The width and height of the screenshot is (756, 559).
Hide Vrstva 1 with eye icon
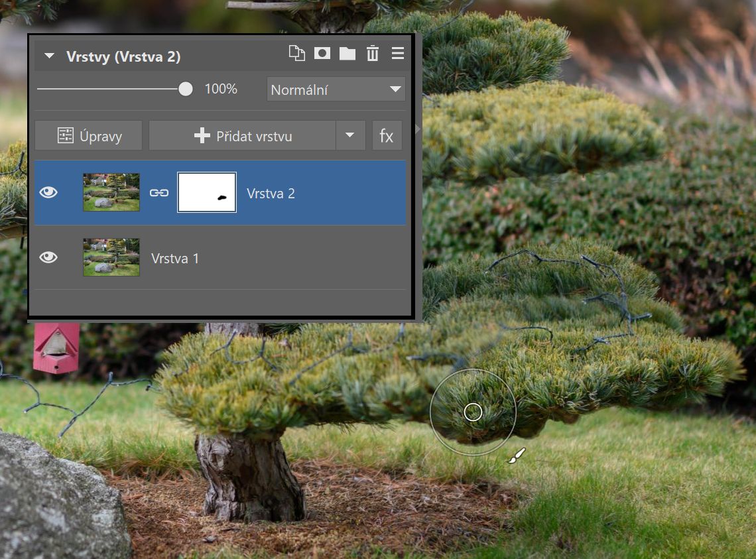point(48,257)
